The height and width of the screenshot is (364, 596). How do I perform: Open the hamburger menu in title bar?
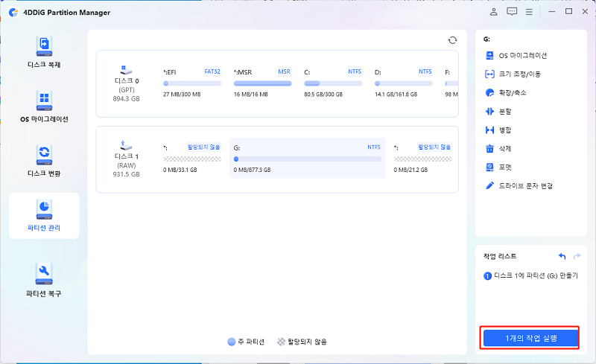click(x=529, y=12)
